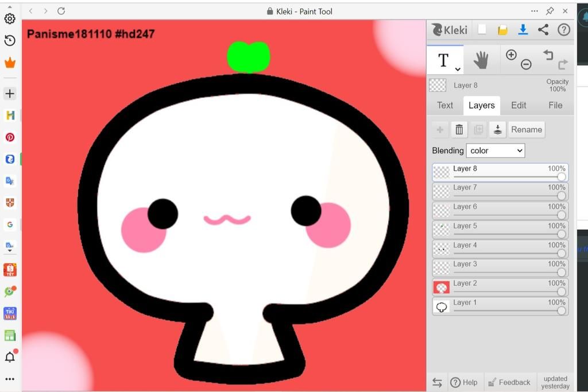The width and height of the screenshot is (588, 392).
Task: Switch to the Text tab
Action: tap(445, 105)
